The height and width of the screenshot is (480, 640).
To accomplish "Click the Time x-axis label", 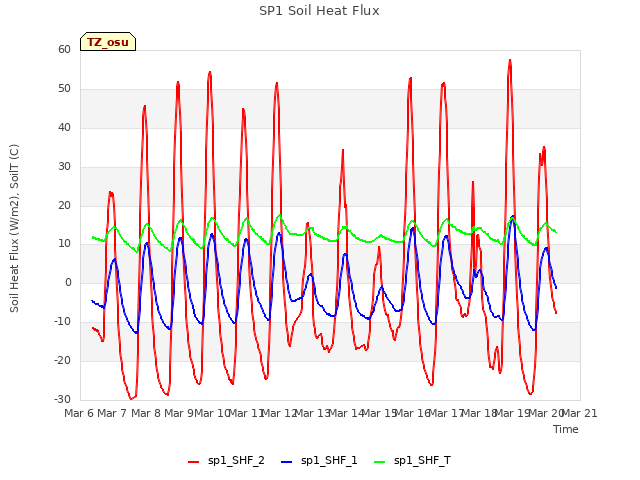I will point(566,429).
